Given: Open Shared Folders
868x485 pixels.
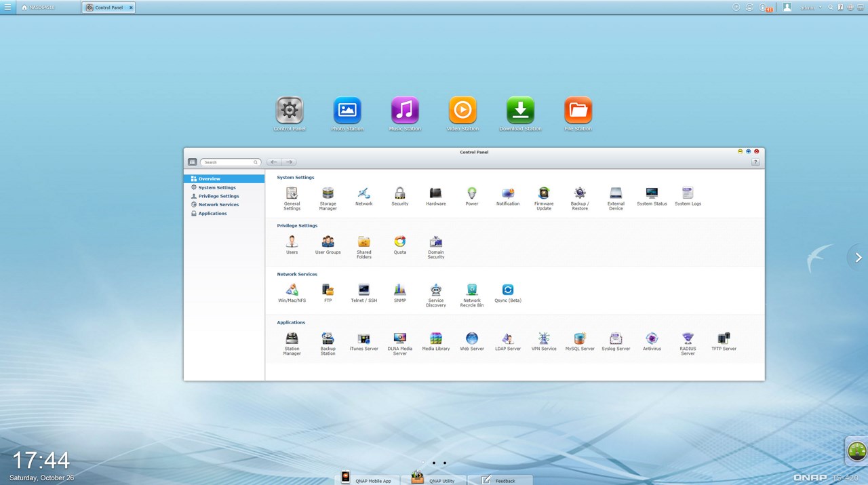Looking at the screenshot, I should [x=364, y=247].
